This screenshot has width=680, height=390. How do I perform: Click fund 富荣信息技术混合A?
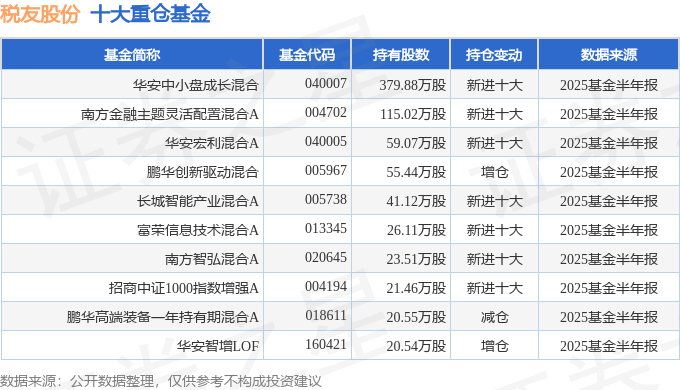tap(198, 230)
